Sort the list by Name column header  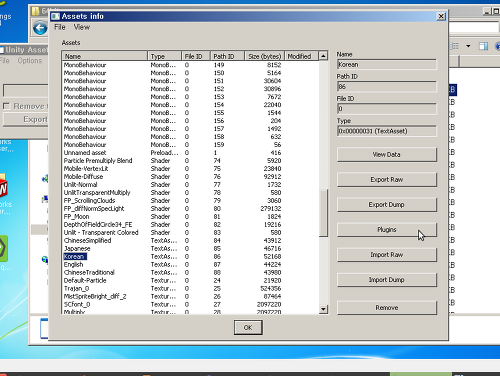[x=105, y=56]
